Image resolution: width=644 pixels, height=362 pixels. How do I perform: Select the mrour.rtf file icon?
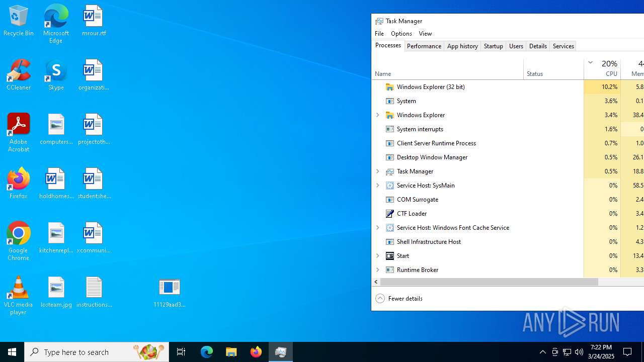(94, 21)
